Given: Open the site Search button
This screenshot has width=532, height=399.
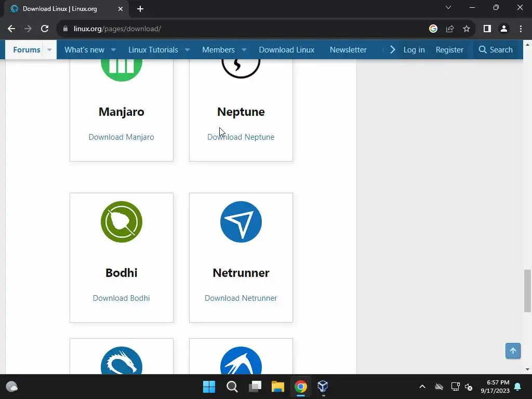Looking at the screenshot, I should (x=496, y=50).
